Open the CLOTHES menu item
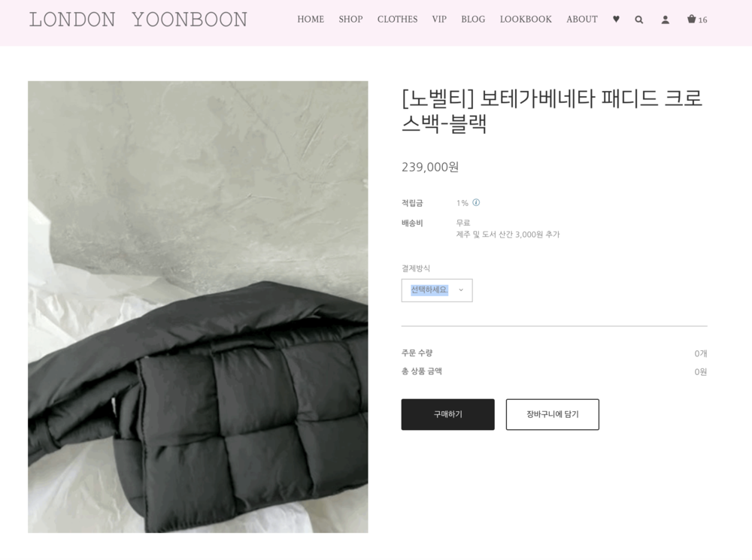This screenshot has width=752, height=560. pos(398,20)
